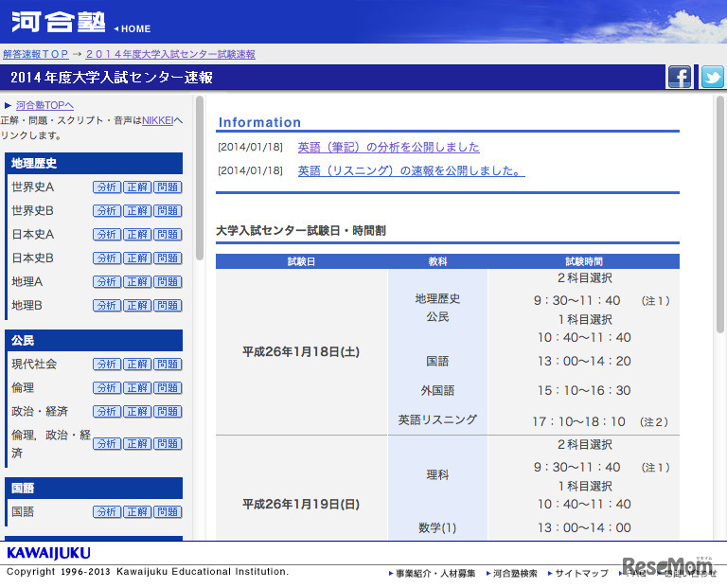Open the Facebook share icon

click(x=680, y=77)
